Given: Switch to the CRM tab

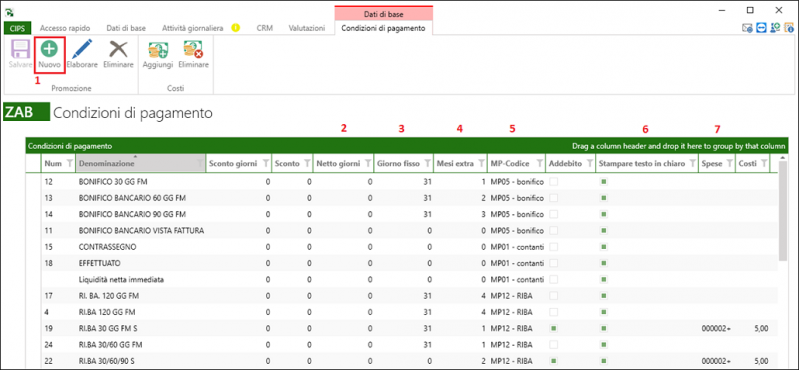Looking at the screenshot, I should point(264,28).
